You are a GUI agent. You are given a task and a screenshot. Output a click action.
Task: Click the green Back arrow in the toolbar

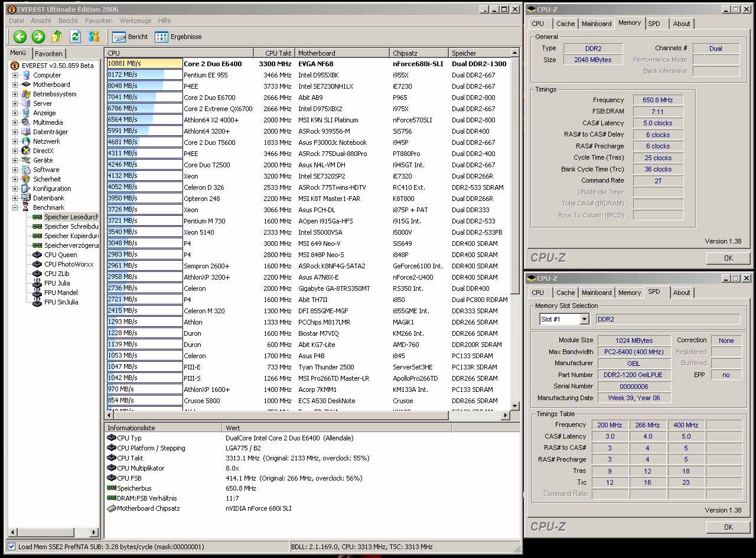(20, 37)
